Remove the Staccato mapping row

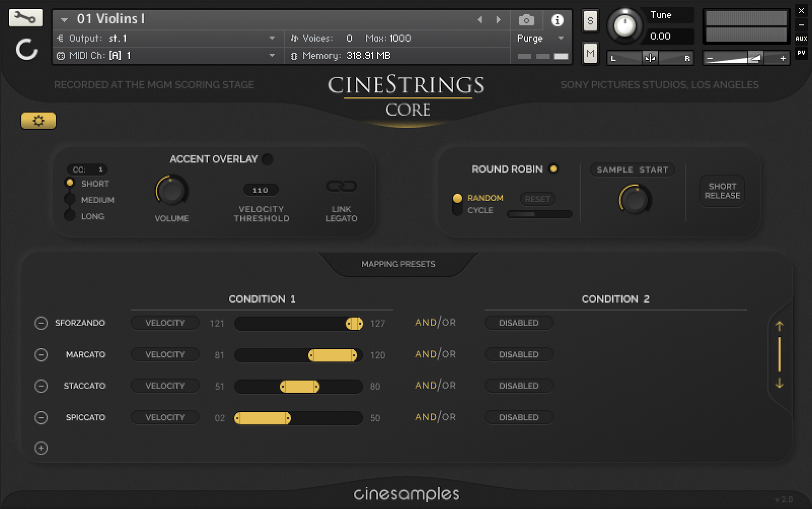tap(41, 386)
